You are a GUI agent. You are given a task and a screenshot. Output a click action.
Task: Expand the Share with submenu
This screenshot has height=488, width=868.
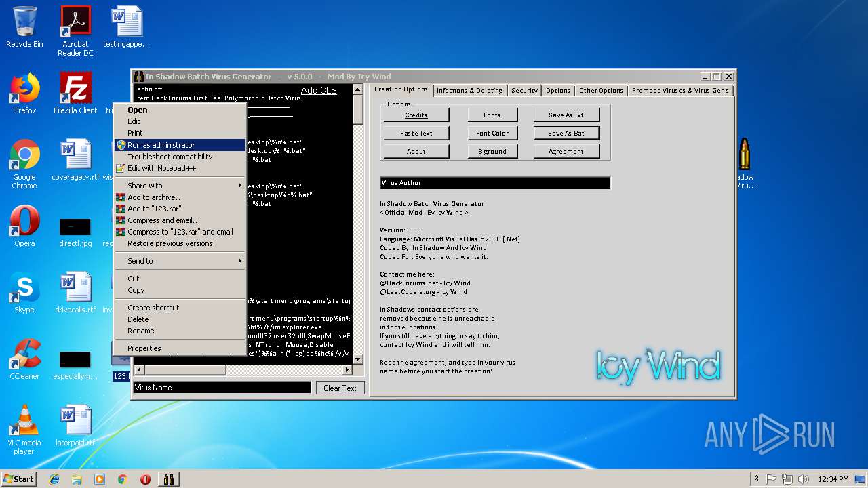[x=180, y=186]
